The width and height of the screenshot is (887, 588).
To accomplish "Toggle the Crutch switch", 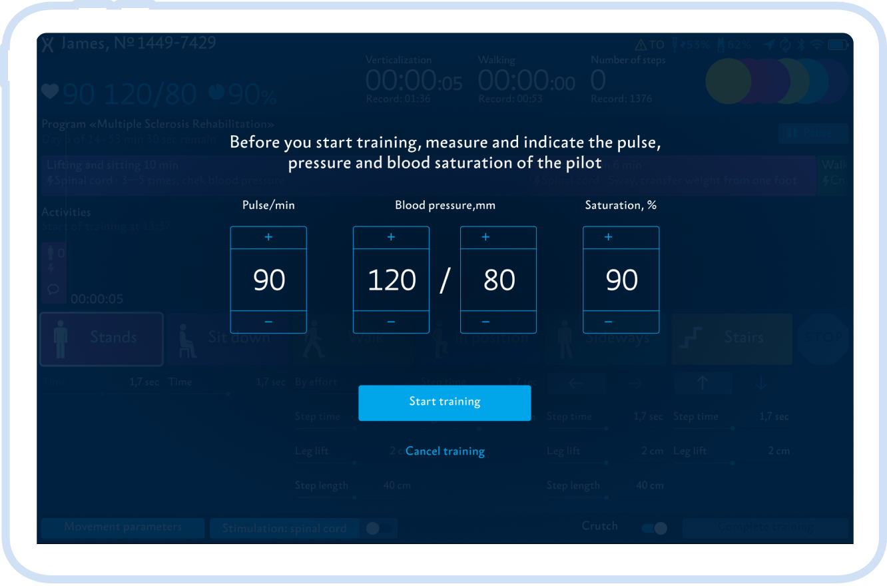I will click(x=654, y=528).
